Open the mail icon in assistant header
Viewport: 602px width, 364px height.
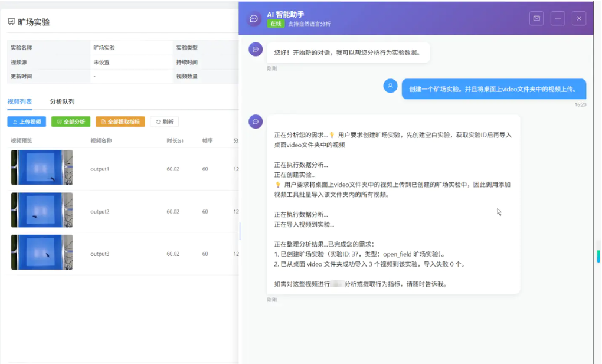point(536,18)
